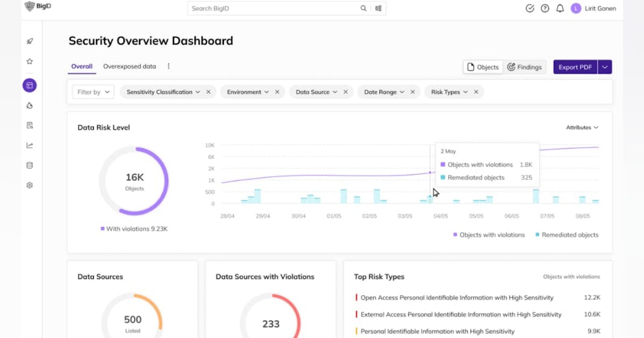The width and height of the screenshot is (644, 338).
Task: Select the Overall tab
Action: (82, 67)
